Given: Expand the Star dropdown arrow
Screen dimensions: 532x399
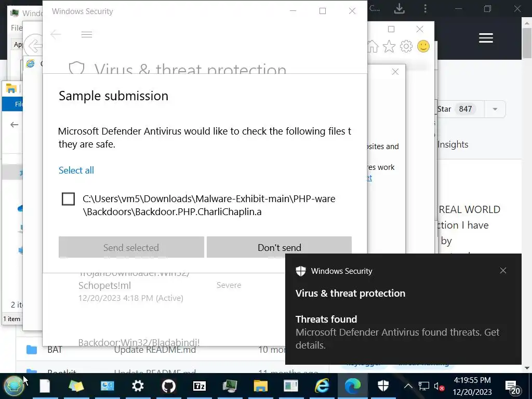Looking at the screenshot, I should 495,109.
